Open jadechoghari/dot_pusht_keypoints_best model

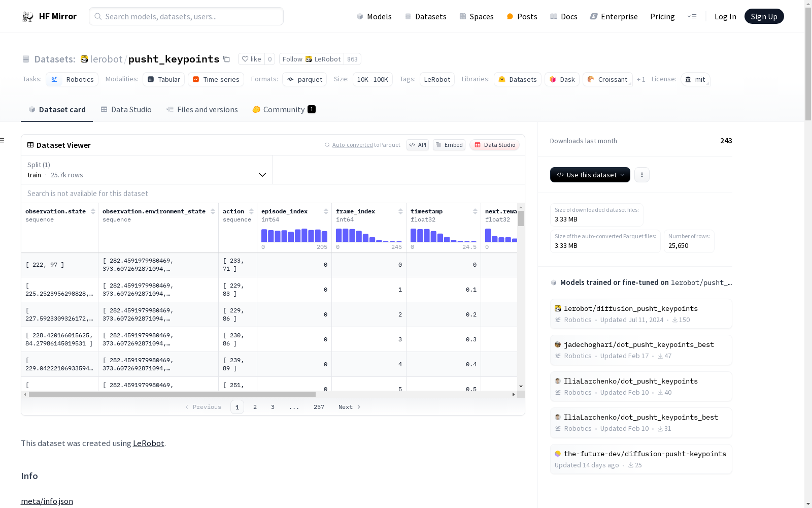coord(641,350)
